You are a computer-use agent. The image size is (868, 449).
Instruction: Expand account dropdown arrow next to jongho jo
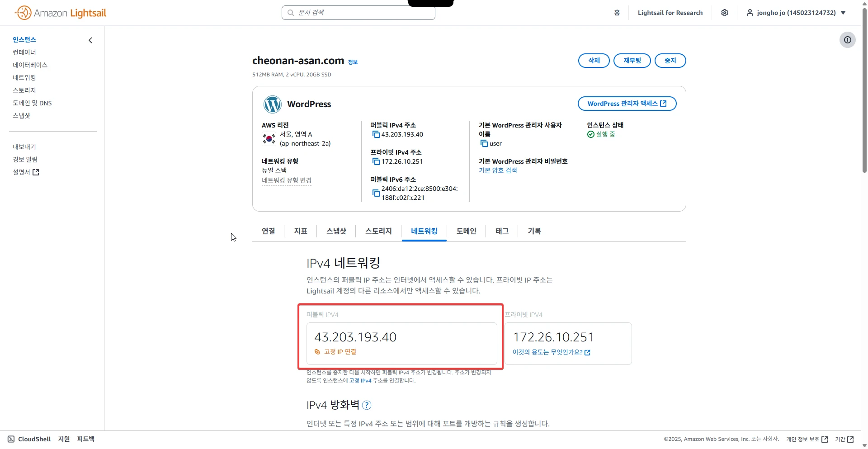coord(843,13)
